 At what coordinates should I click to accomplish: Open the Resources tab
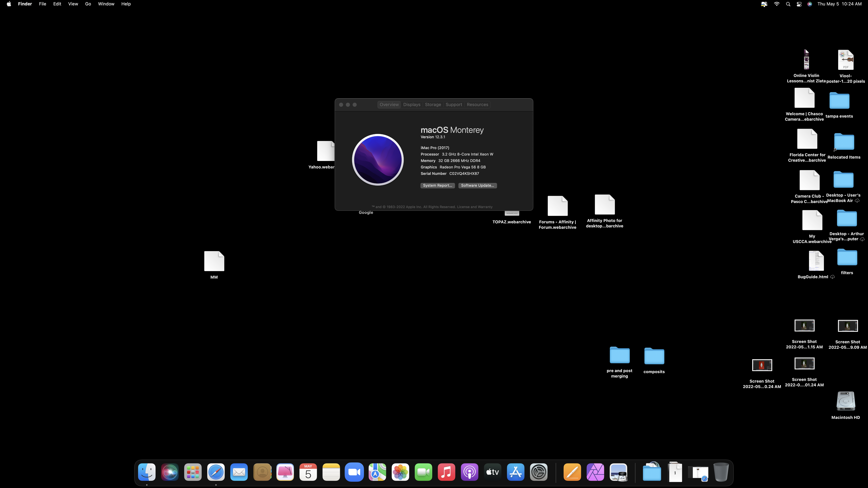tap(477, 105)
